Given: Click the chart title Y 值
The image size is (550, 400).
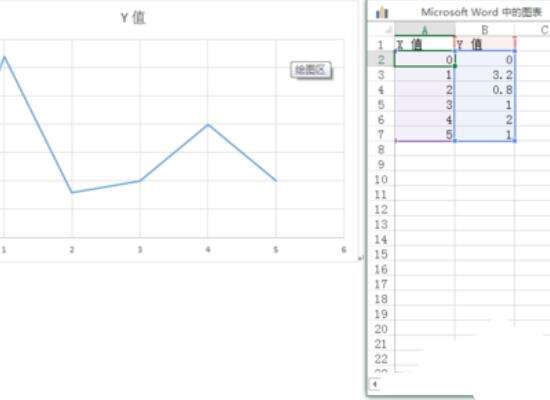Looking at the screenshot, I should click(x=133, y=18).
